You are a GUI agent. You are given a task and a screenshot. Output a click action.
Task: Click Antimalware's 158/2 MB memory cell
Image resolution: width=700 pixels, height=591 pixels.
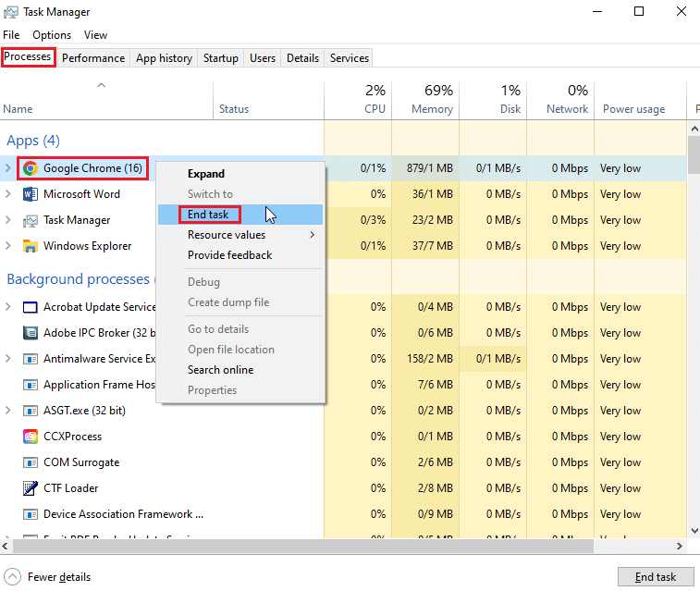425,359
